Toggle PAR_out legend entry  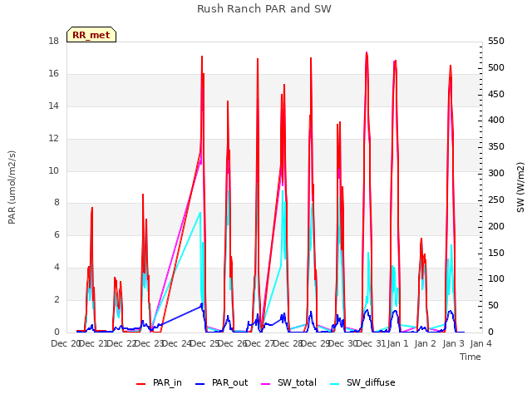point(222,382)
